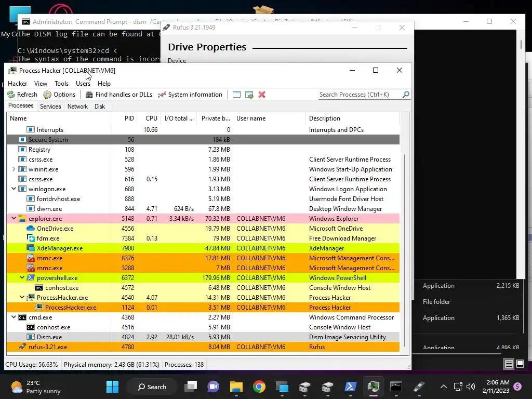Sort by the PID column header
The image size is (532, 399).
(124, 118)
